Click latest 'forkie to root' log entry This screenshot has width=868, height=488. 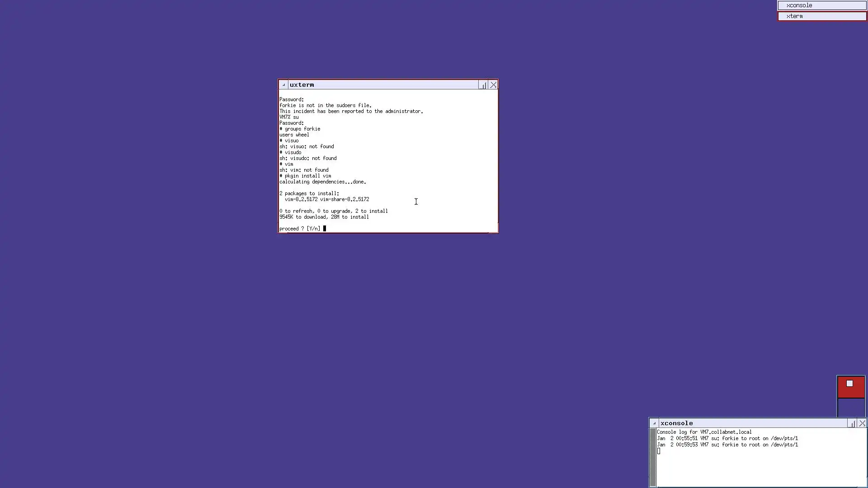[x=727, y=445]
